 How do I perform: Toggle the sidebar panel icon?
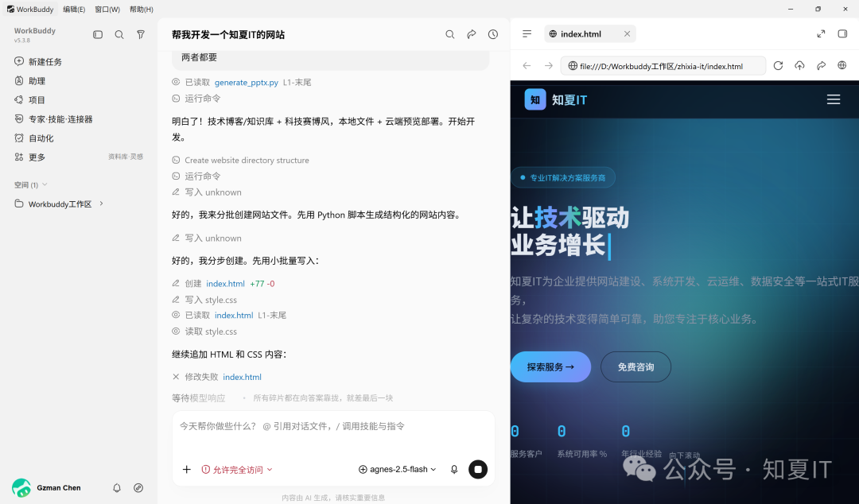[98, 34]
